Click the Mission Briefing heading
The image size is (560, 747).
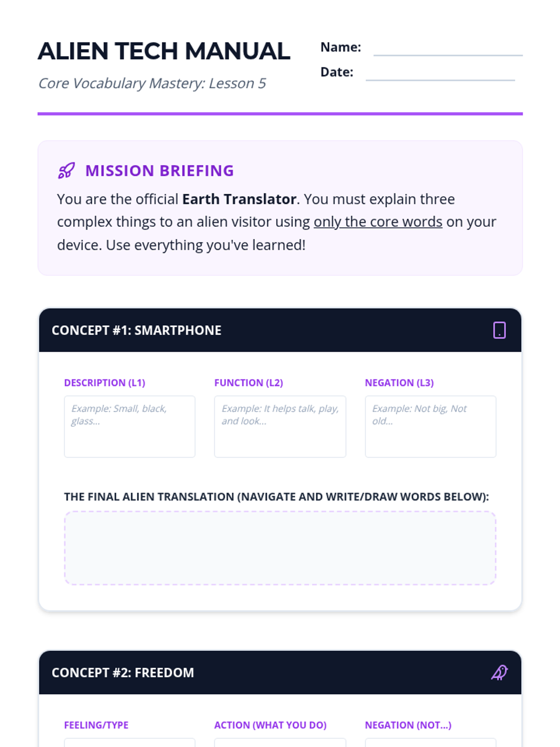coord(160,171)
